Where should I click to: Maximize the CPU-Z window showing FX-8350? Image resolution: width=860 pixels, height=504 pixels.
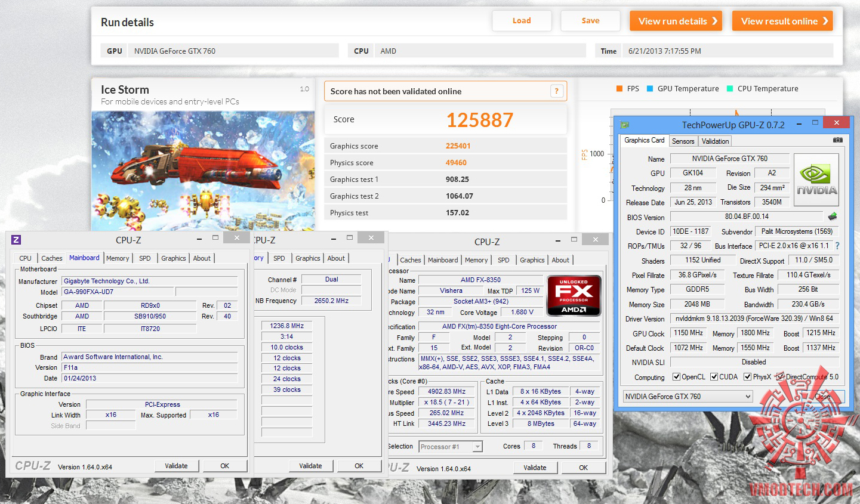coord(574,239)
